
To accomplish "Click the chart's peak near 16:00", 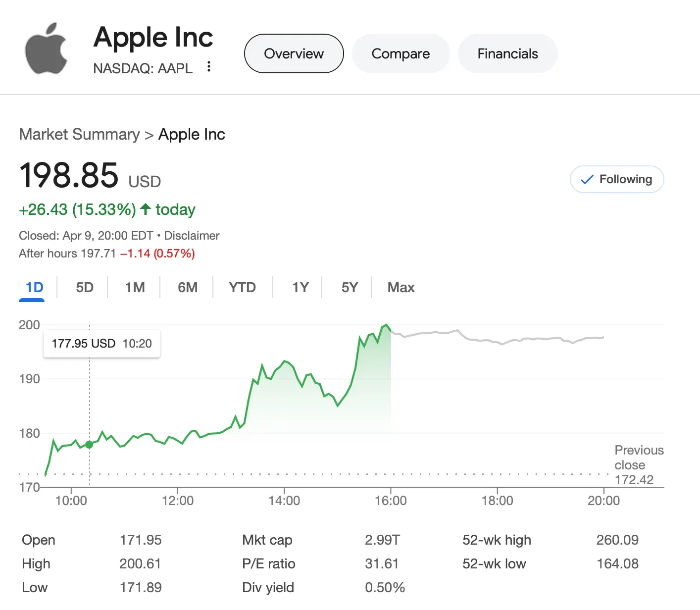I will pos(387,325).
